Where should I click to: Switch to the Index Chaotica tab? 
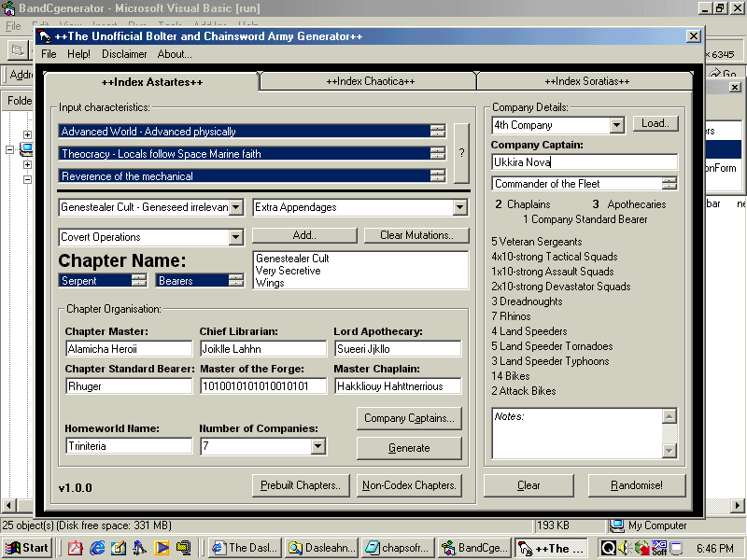pos(370,81)
